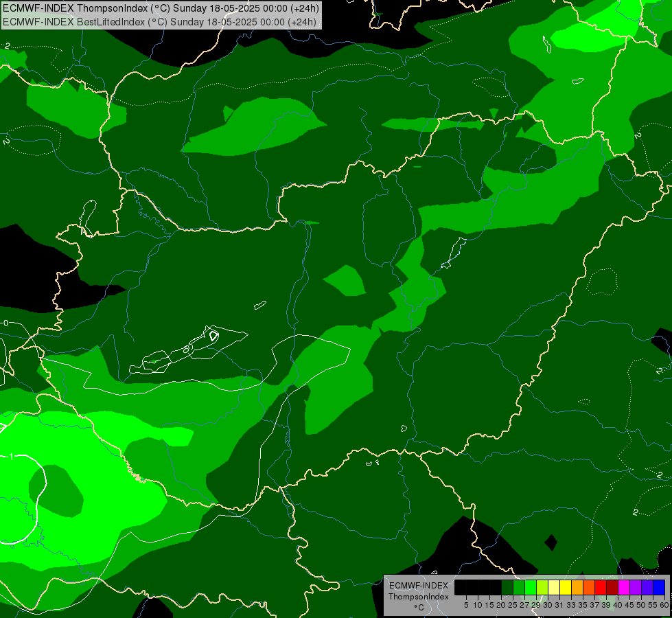Pick the pure yellow 31–33 legend swatch
The width and height of the screenshot is (672, 618).
click(x=566, y=588)
